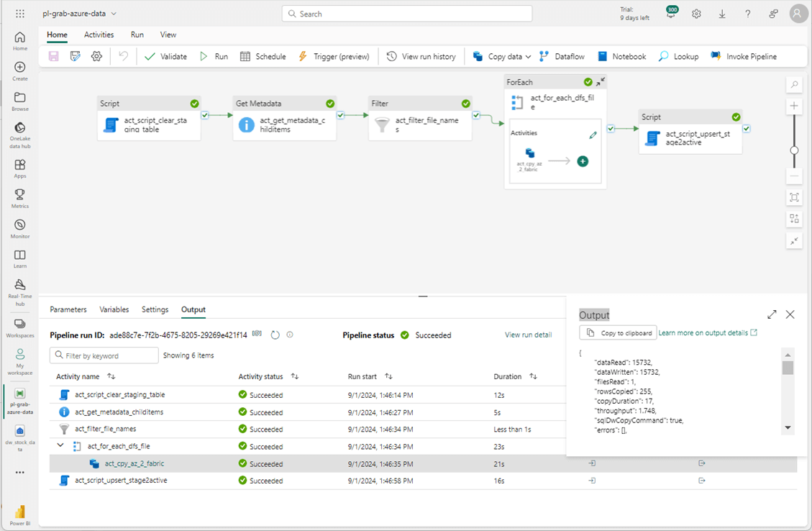Switch to the Run ribbon tab
Image resolution: width=812 pixels, height=531 pixels.
(x=137, y=35)
